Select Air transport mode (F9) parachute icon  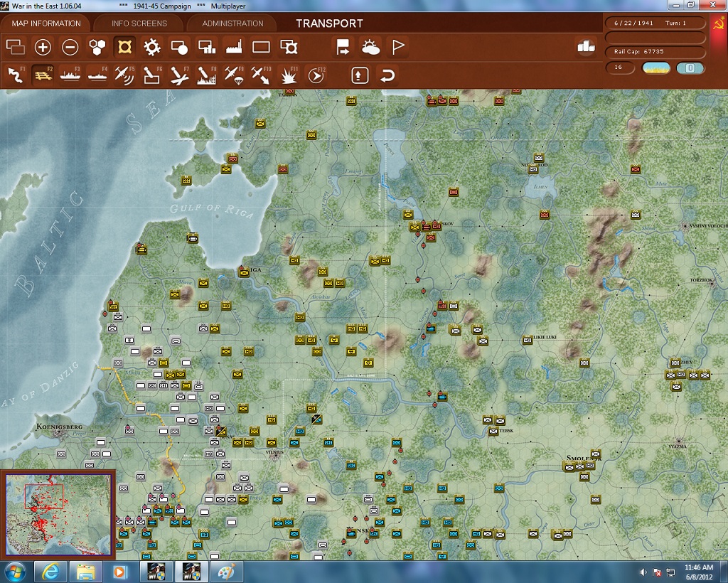233,75
